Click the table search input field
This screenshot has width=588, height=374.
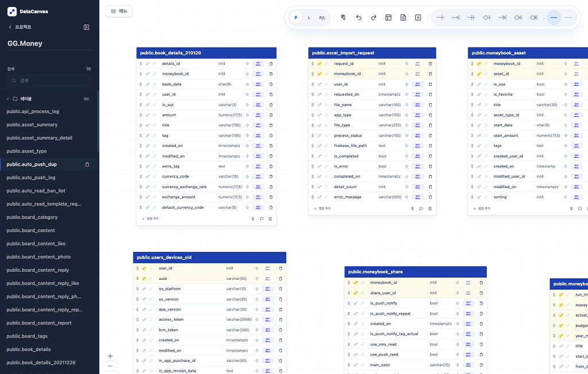click(49, 80)
